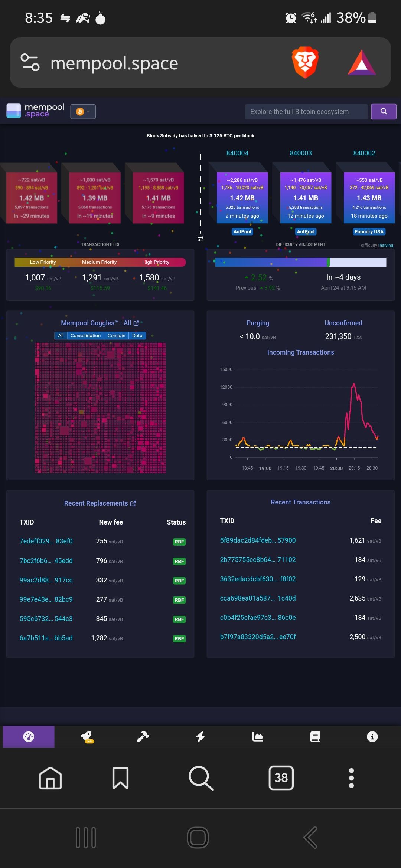
Task: Open the about info icon
Action: pos(372,737)
